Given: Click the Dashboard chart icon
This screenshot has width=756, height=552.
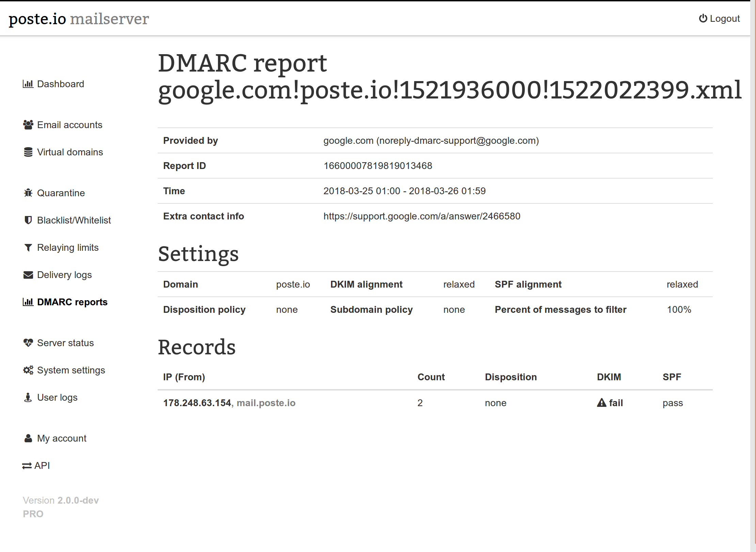Looking at the screenshot, I should [x=28, y=84].
